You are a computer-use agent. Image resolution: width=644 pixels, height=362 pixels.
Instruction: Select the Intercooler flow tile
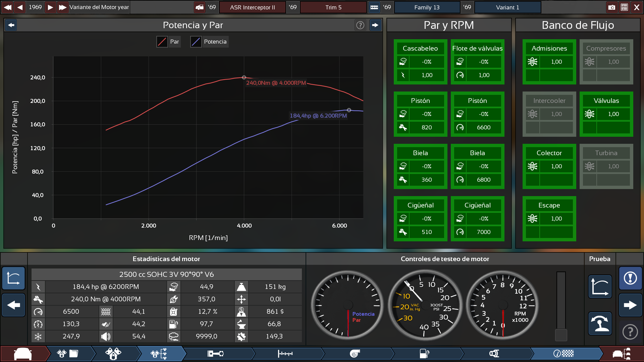pos(549,114)
